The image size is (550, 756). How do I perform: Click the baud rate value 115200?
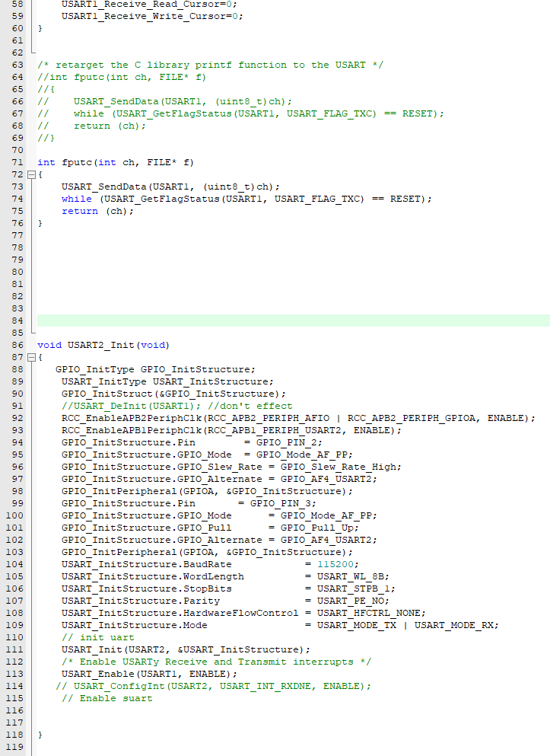coord(335,564)
